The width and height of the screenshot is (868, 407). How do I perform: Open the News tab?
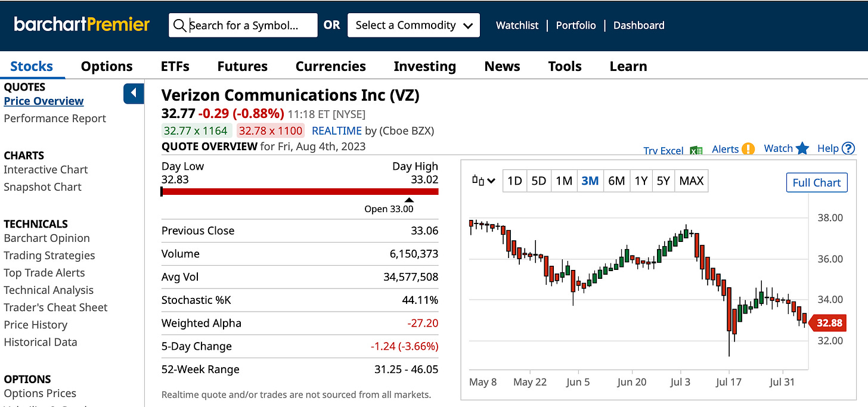tap(502, 66)
